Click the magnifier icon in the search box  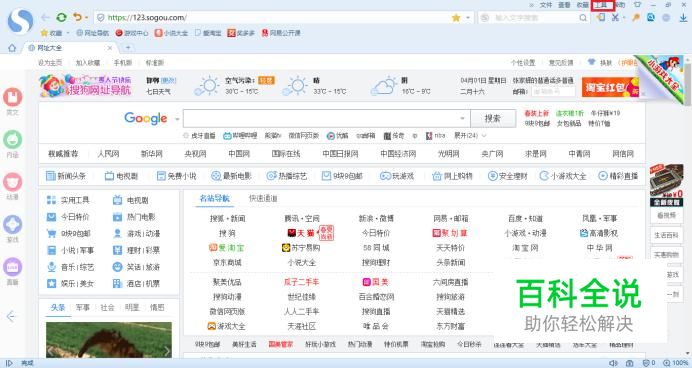pos(583,18)
